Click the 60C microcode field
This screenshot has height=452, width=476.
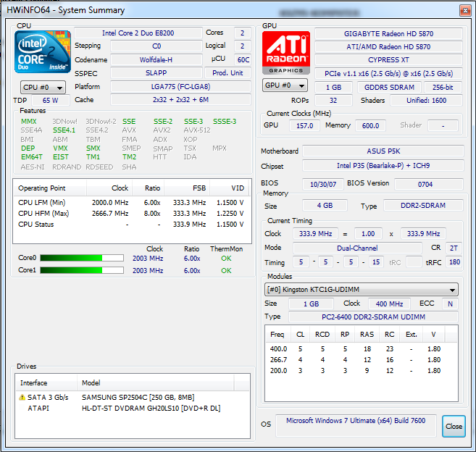(243, 60)
